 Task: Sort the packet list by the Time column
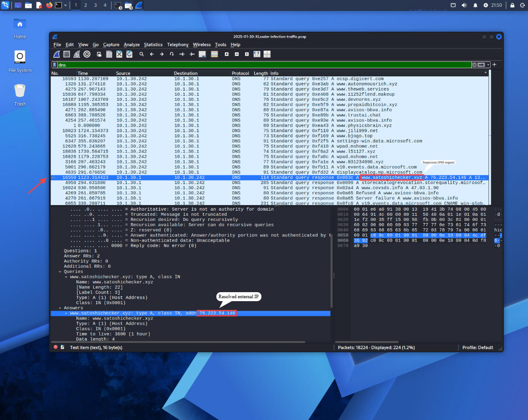click(x=96, y=73)
